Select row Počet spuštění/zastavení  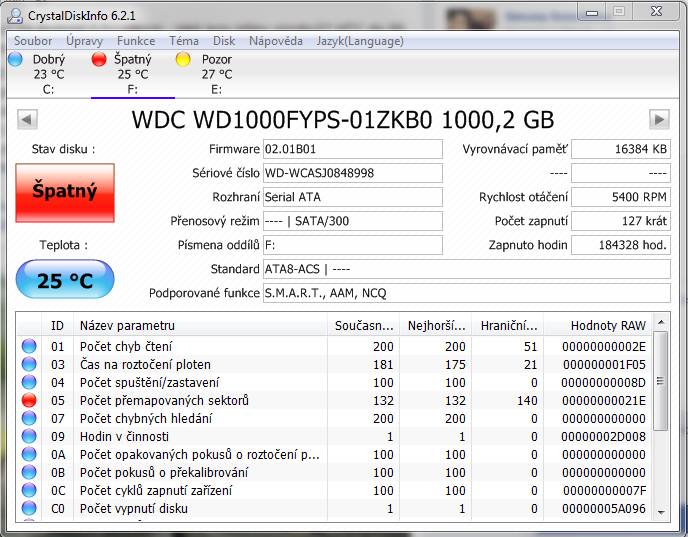(x=334, y=382)
